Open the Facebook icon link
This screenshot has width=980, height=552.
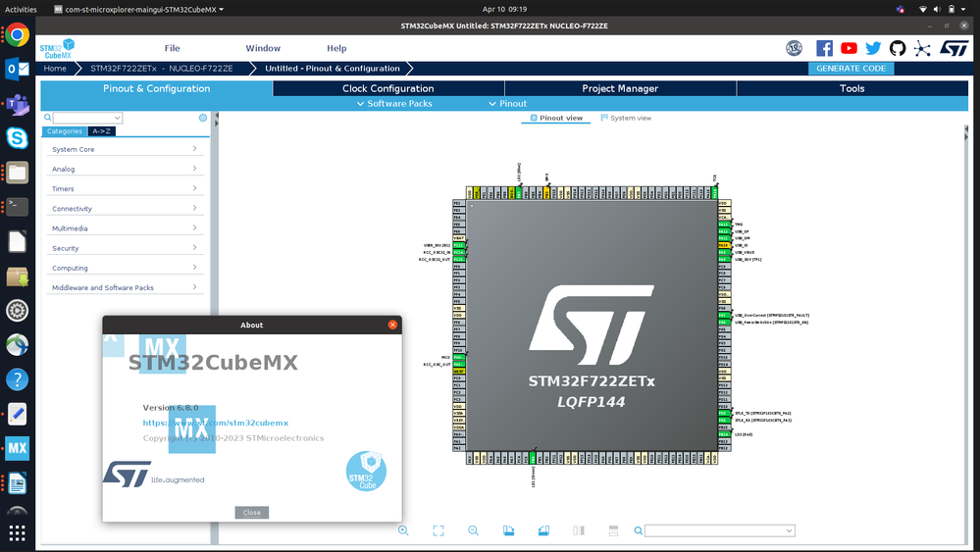click(x=824, y=48)
